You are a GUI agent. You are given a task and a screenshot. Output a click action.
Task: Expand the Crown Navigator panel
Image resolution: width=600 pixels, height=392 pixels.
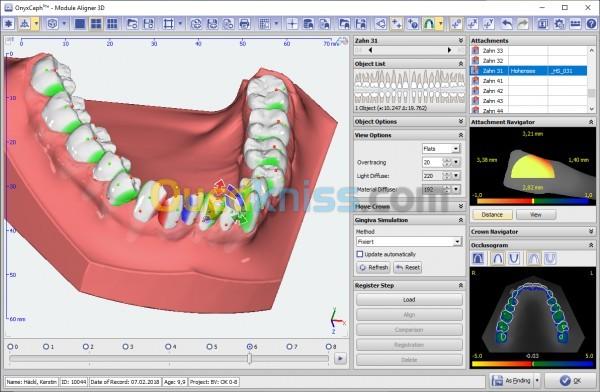click(591, 232)
